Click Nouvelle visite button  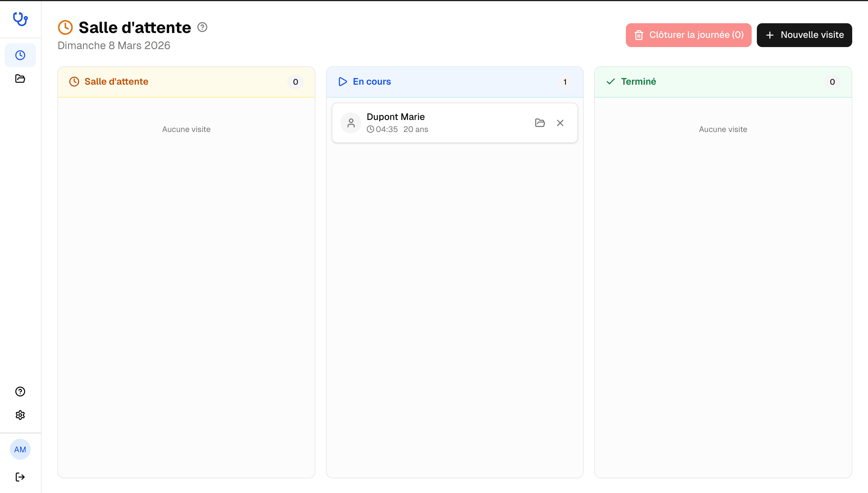(804, 35)
